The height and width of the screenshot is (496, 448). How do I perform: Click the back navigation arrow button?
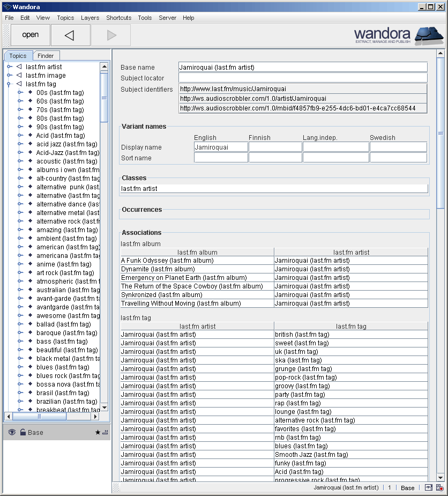tap(70, 35)
